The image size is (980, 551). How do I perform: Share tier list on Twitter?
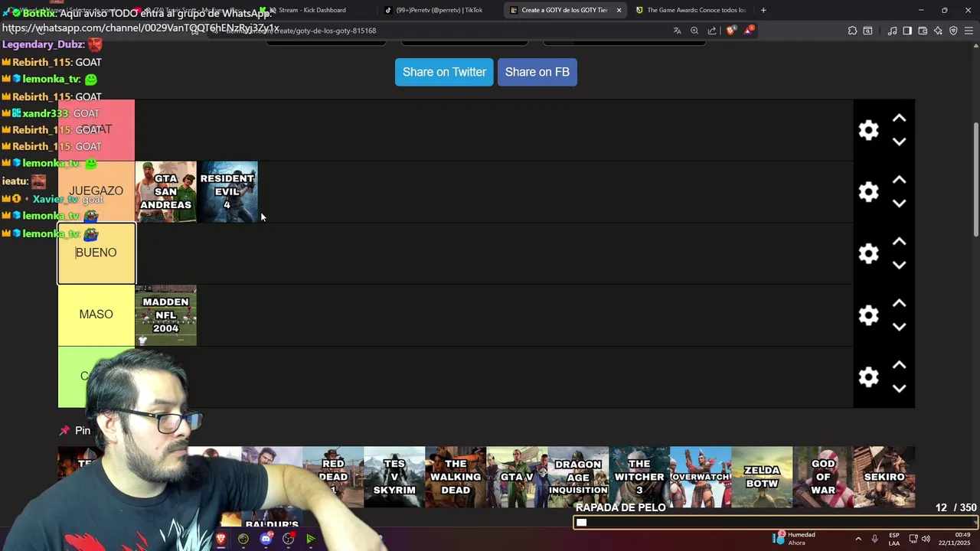444,72
